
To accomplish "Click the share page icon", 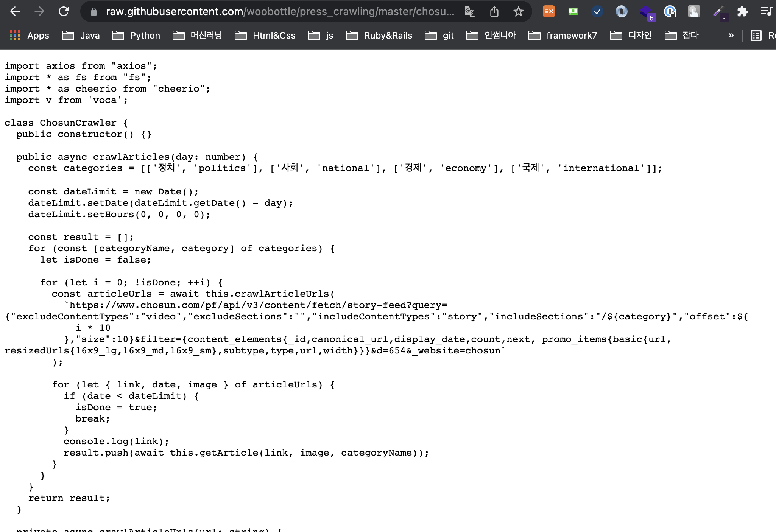I will [x=494, y=12].
